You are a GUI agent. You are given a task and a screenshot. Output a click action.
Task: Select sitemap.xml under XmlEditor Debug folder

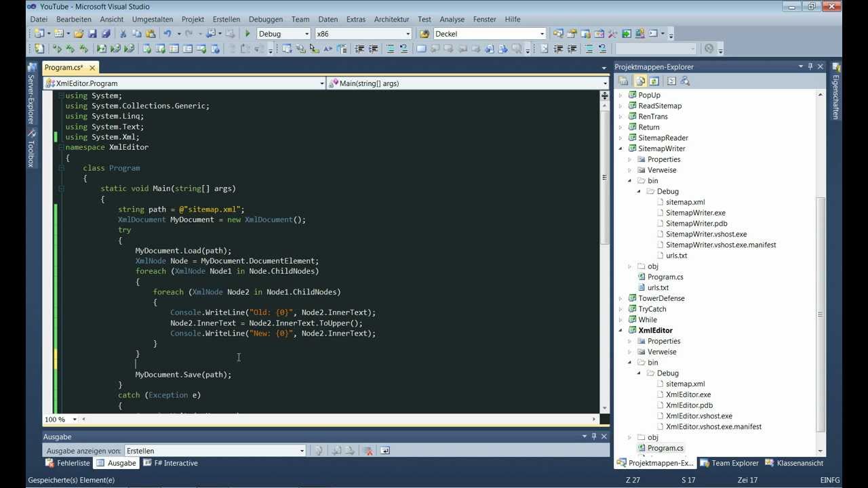click(x=685, y=384)
